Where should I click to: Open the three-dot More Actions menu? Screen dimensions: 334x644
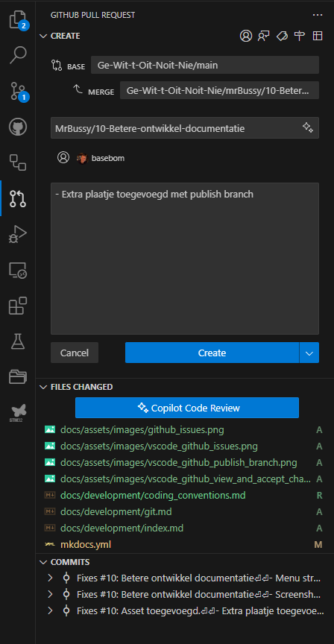coord(317,15)
